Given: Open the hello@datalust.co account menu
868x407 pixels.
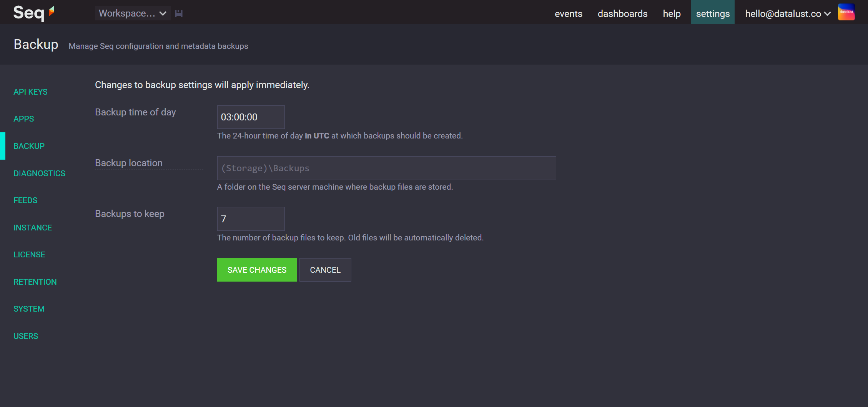Looking at the screenshot, I should pyautogui.click(x=788, y=14).
